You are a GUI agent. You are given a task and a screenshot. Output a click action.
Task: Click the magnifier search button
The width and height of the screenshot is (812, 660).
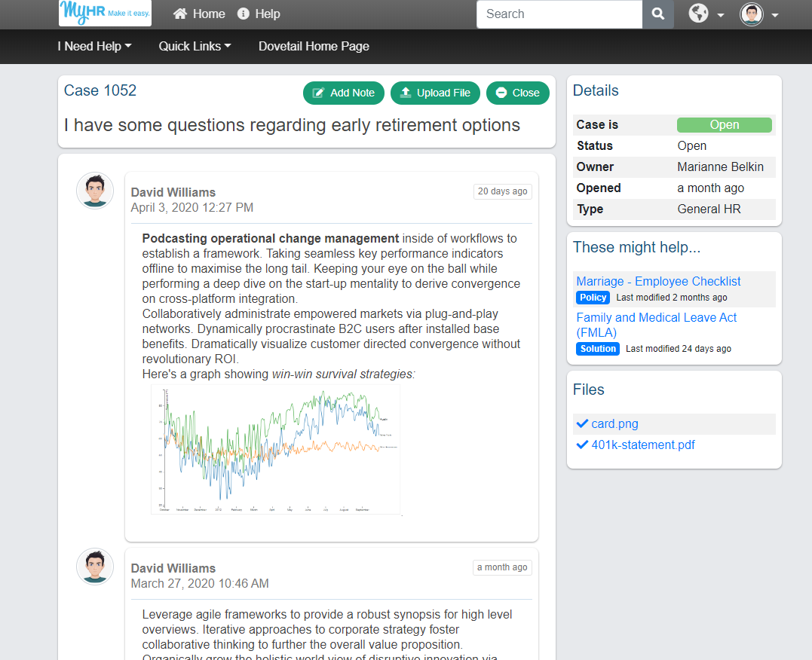coord(658,14)
